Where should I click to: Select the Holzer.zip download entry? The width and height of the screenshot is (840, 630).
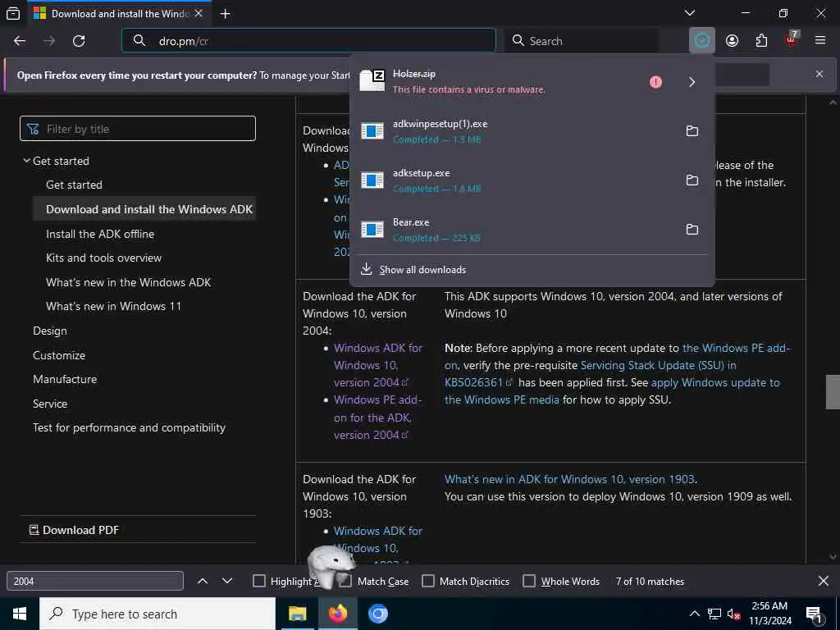click(498, 81)
